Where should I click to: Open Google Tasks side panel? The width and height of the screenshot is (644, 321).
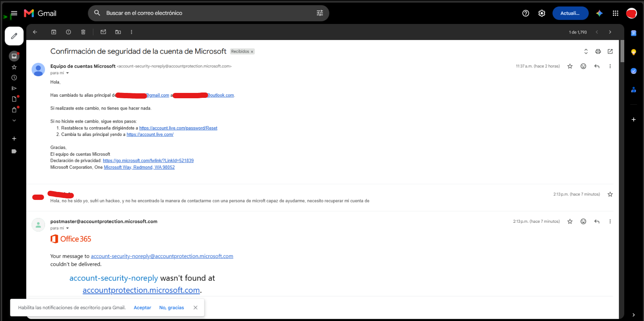pos(634,71)
